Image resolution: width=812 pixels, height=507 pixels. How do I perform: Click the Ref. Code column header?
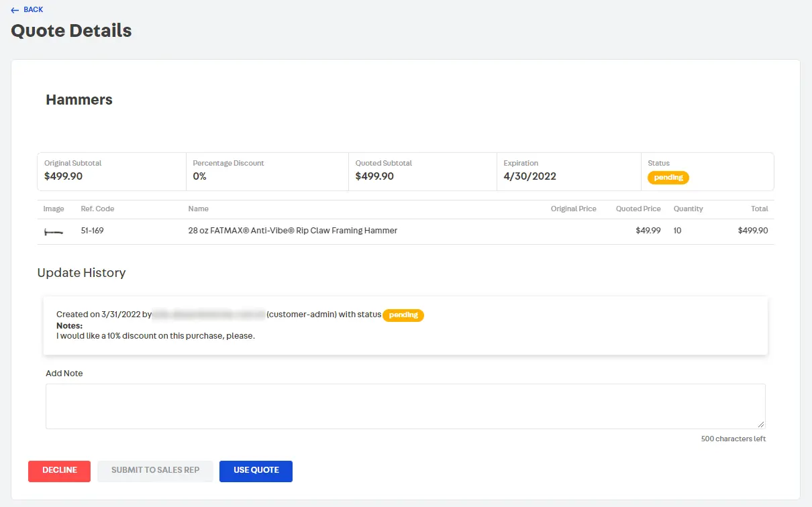(x=97, y=209)
